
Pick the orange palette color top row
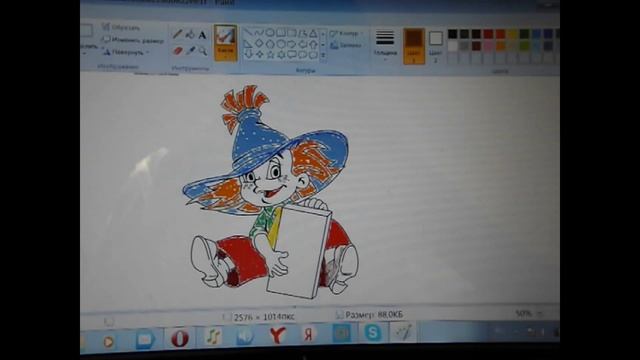(x=500, y=34)
